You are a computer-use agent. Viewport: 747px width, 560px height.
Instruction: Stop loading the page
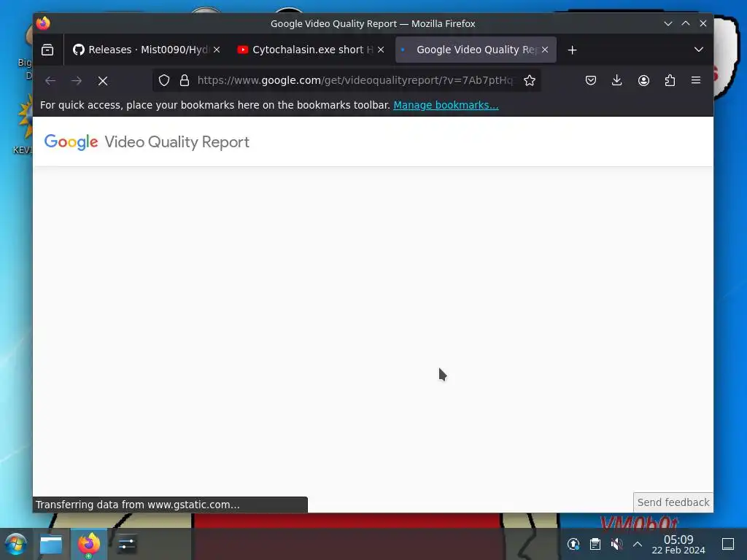(x=102, y=80)
